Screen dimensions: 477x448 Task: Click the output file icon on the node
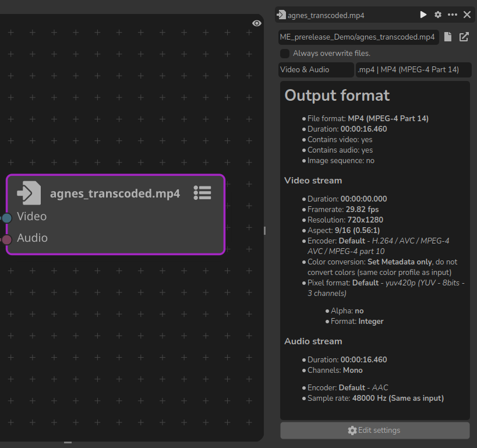tap(29, 193)
